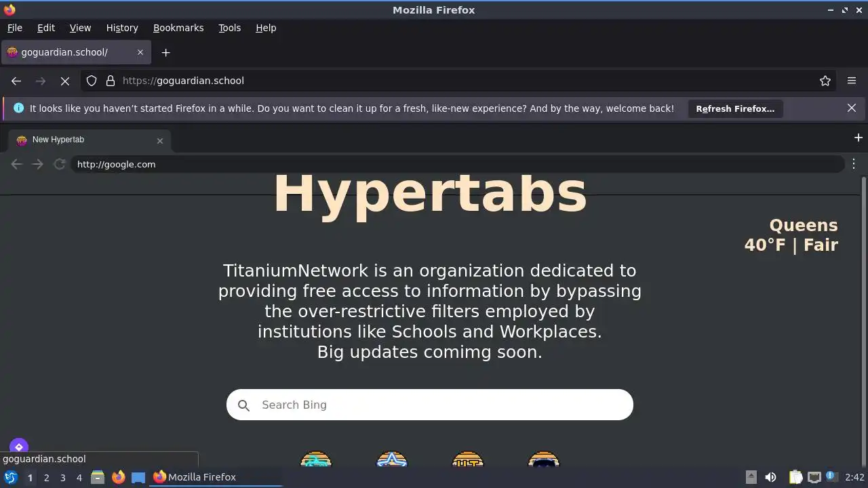This screenshot has width=868, height=488.
Task: Switch to workspace 2
Action: [46, 477]
